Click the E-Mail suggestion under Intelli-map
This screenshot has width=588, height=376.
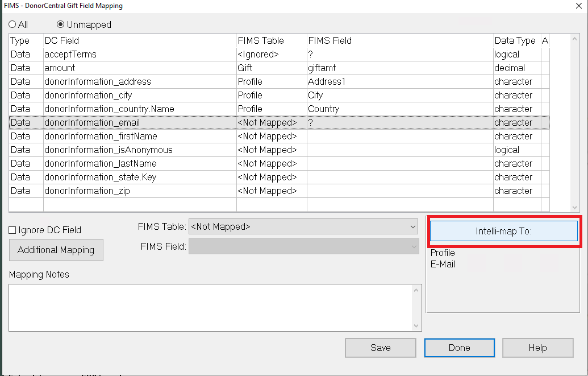443,264
